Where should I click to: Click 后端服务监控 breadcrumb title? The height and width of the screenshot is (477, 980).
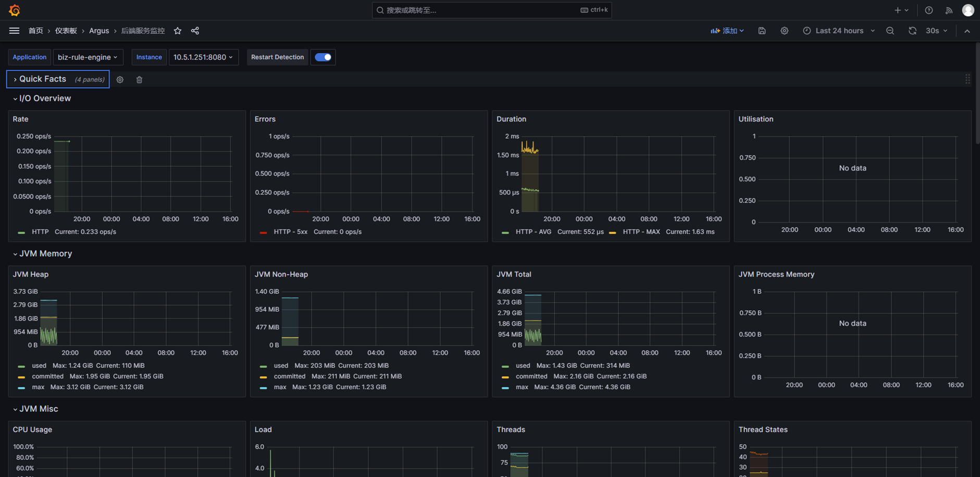tap(143, 31)
